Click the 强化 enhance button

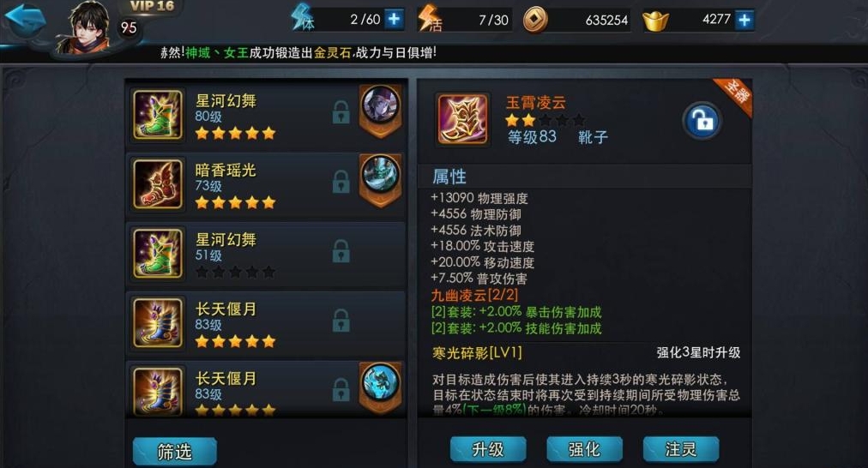[584, 448]
